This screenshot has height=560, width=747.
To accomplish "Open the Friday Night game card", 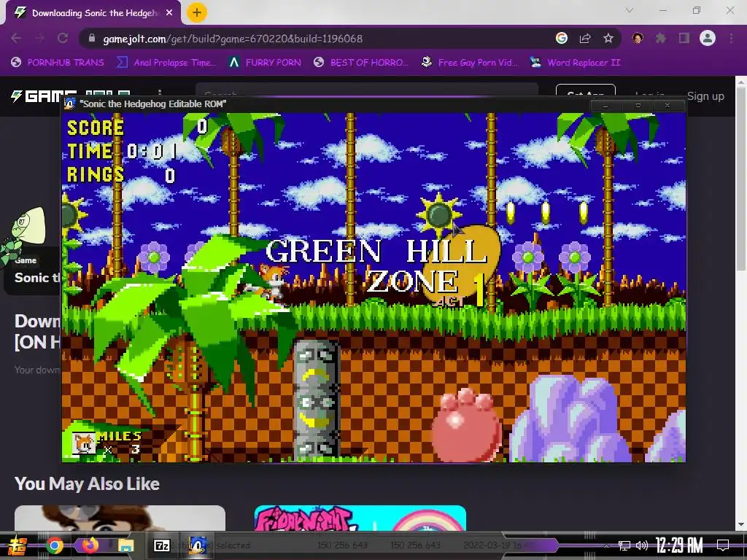I will coord(360,518).
